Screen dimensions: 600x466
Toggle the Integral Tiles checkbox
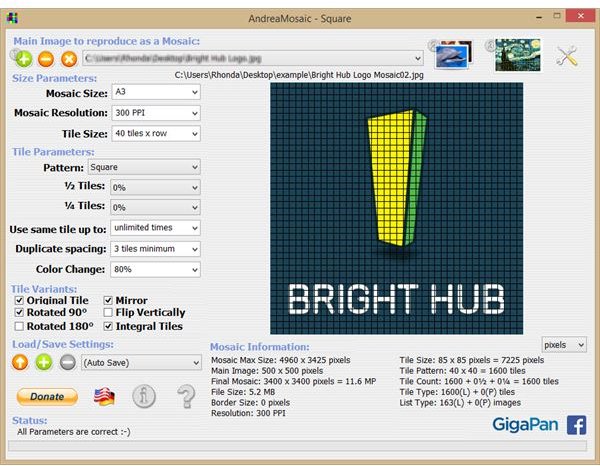tap(108, 326)
